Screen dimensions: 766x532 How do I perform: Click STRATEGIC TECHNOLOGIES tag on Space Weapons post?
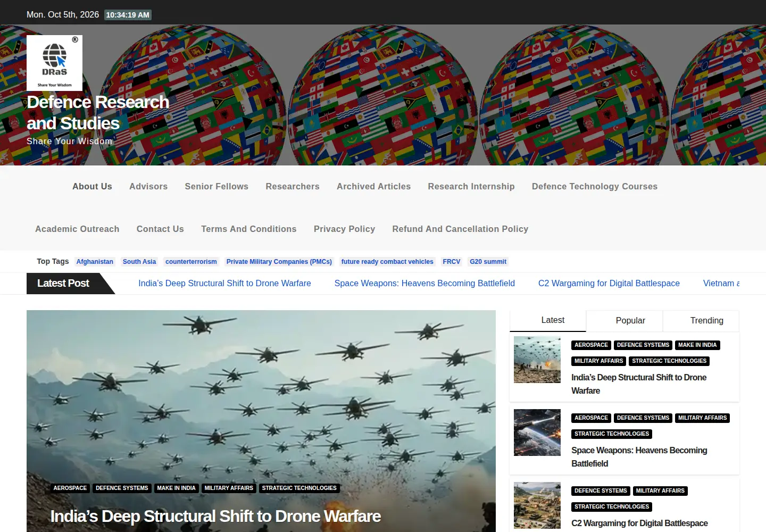[612, 434]
